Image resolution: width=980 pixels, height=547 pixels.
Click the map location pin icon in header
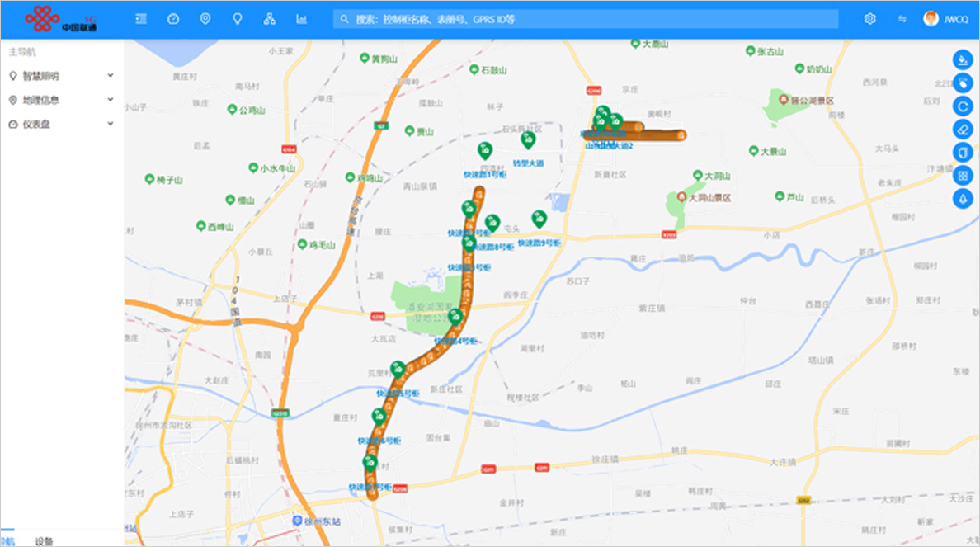[x=205, y=19]
